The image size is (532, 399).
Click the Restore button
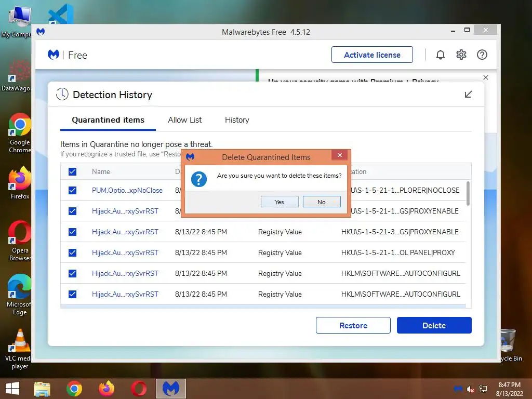click(x=353, y=325)
